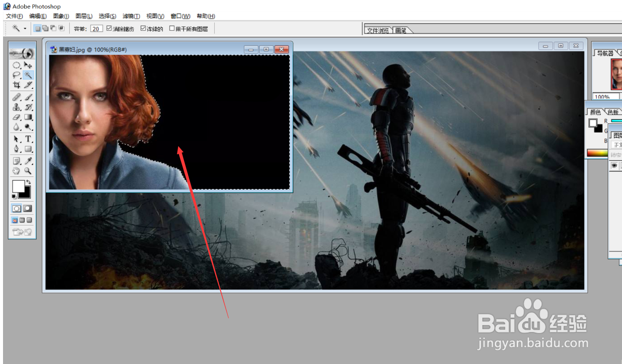Click the Navigator image thumbnail
The image size is (622, 364).
click(616, 75)
